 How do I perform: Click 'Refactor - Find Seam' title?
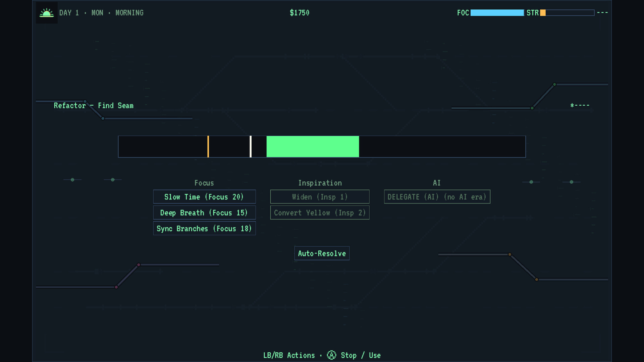point(94,106)
